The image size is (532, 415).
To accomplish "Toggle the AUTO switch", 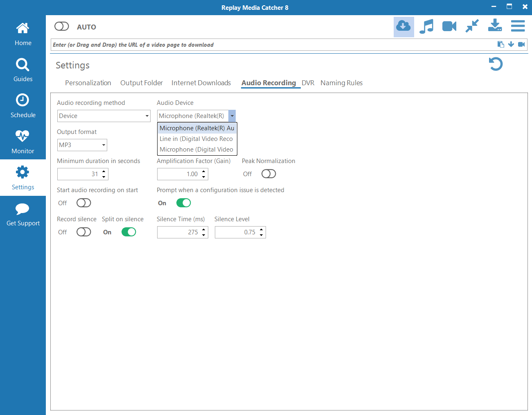I will 62,27.
